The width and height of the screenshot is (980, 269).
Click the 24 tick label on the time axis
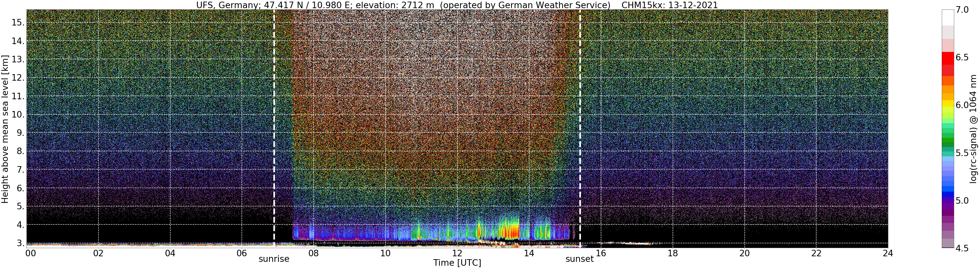click(888, 253)
